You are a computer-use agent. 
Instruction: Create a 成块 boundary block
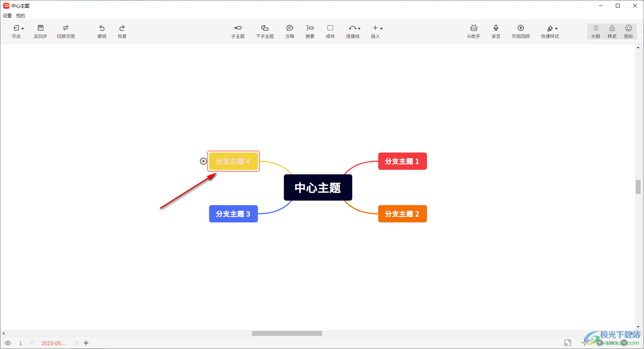coord(330,32)
